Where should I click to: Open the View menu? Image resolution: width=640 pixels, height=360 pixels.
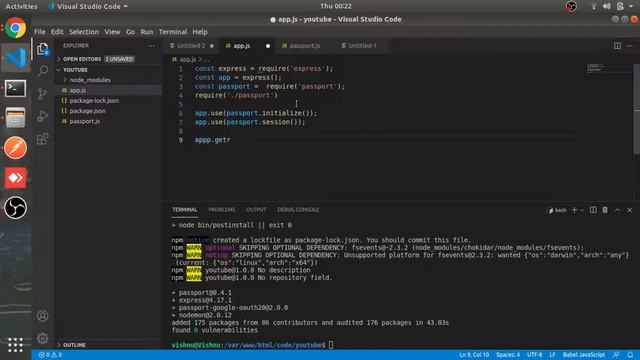pos(112,32)
